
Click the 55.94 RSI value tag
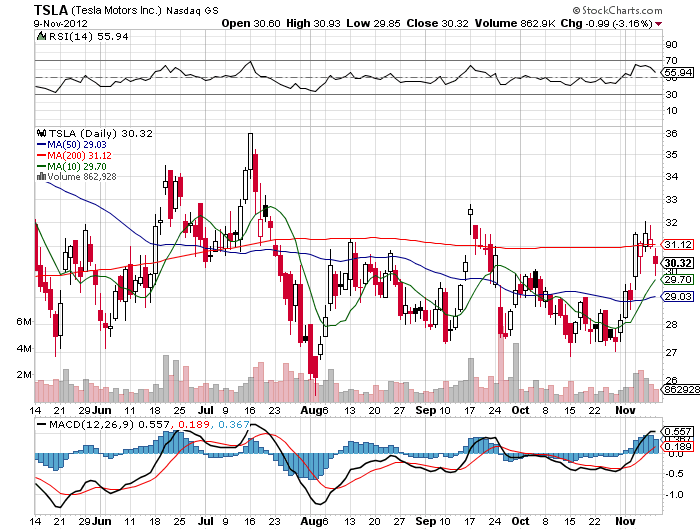tap(678, 73)
